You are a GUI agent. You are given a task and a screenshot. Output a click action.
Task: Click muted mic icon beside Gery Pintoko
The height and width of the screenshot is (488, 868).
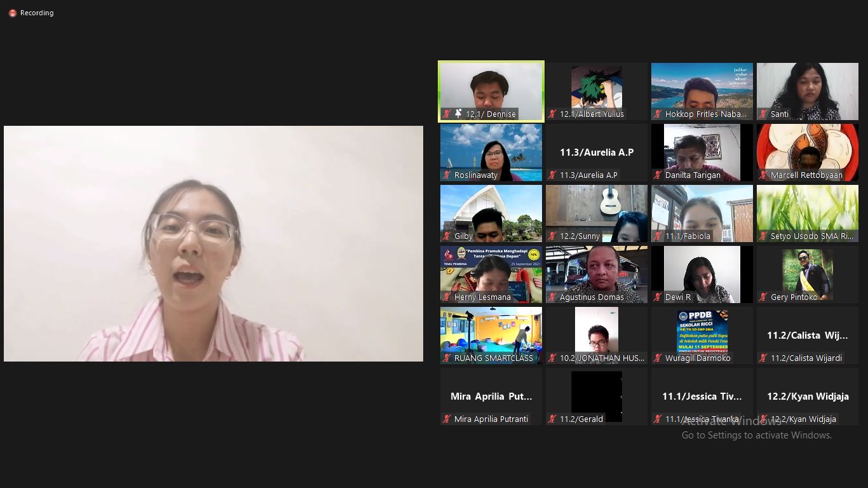click(763, 297)
